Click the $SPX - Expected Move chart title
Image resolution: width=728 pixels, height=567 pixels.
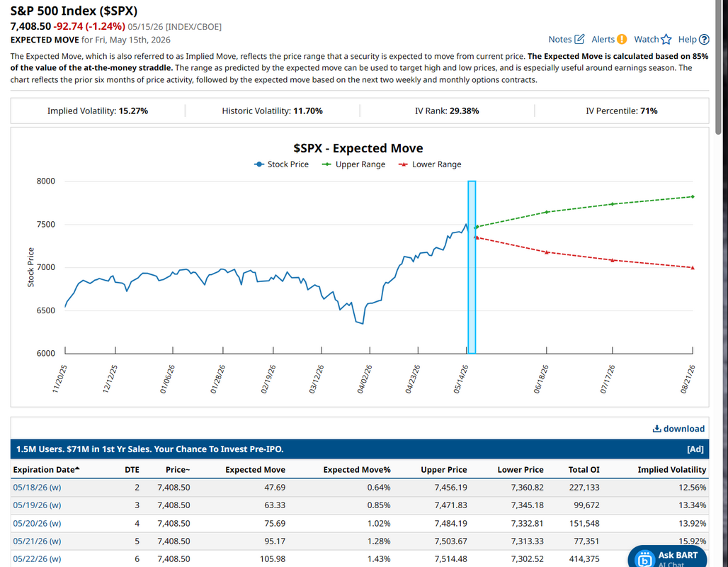pos(358,148)
